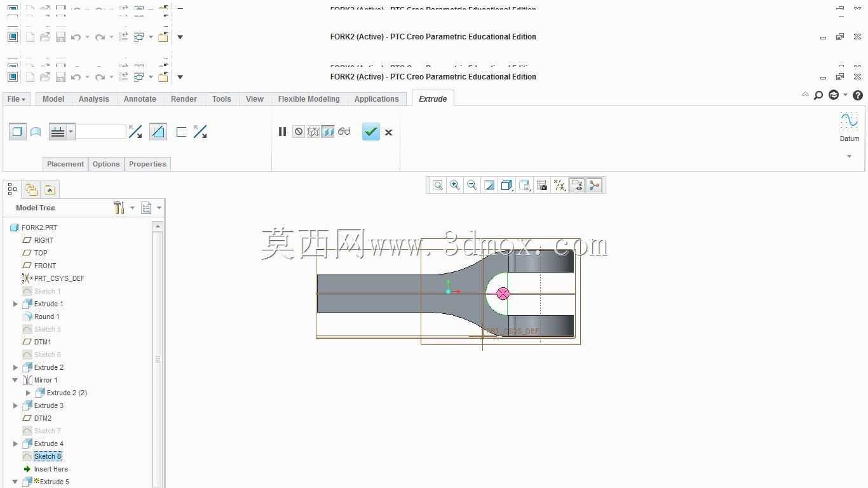Cancel the extrude with X button
The width and height of the screenshot is (868, 488).
point(389,132)
